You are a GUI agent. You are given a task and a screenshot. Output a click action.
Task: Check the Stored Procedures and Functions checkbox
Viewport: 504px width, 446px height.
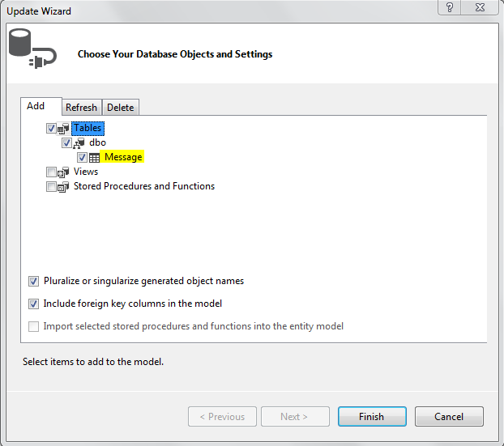tap(52, 187)
